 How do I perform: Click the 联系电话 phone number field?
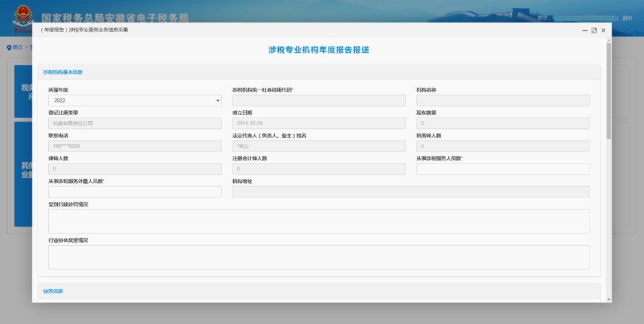135,146
